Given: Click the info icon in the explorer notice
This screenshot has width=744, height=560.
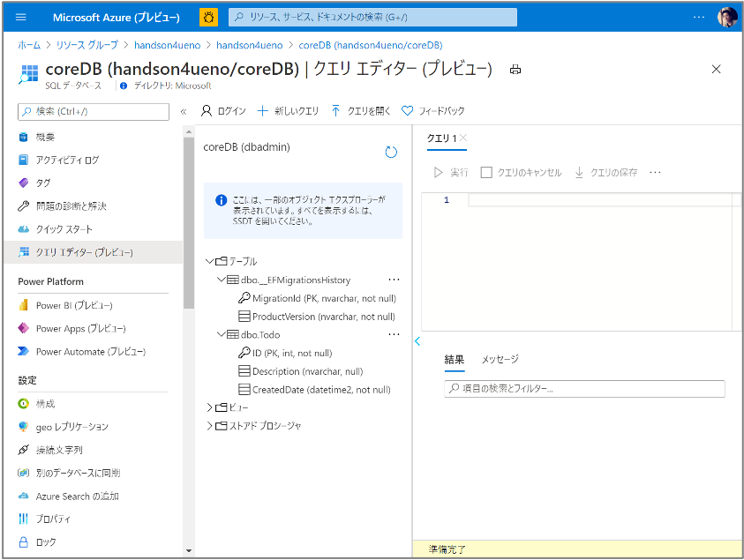Looking at the screenshot, I should coord(222,200).
